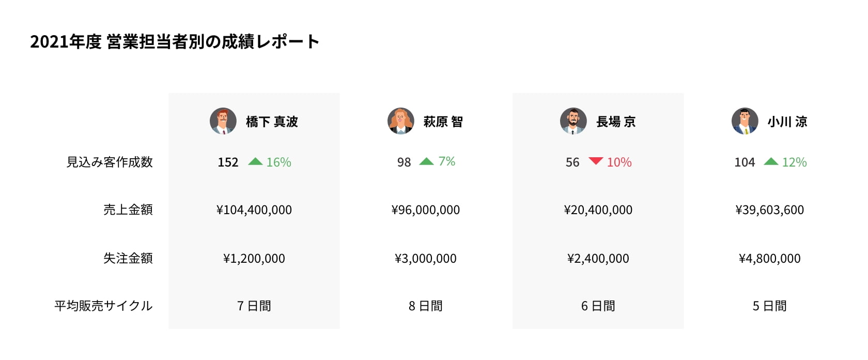The height and width of the screenshot is (360, 868).
Task: Click green up arrow beside 12%
Action: click(x=771, y=161)
